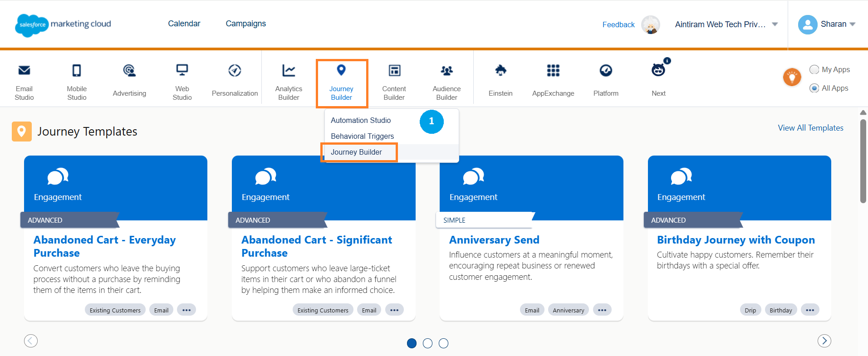
Task: Open Content Builder icon
Action: (394, 71)
